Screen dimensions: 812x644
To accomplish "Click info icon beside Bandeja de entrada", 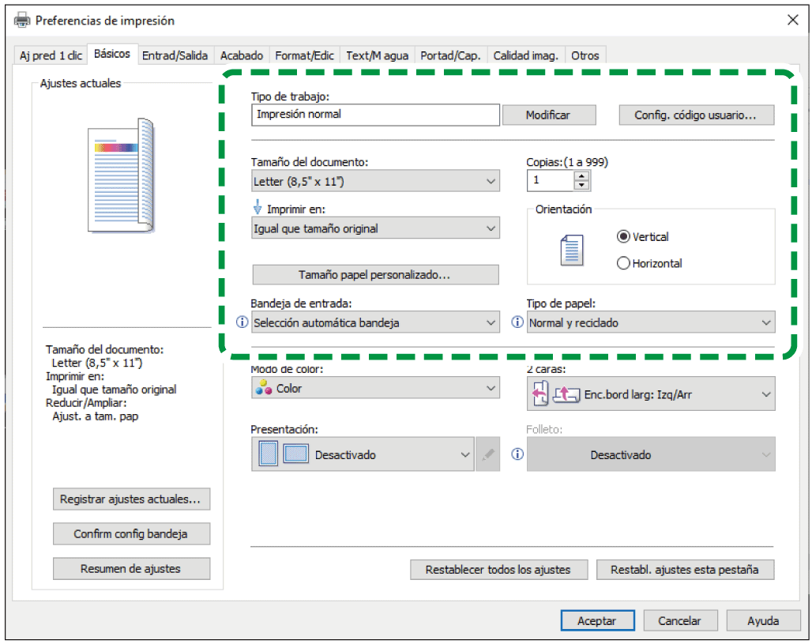I will pos(242,322).
